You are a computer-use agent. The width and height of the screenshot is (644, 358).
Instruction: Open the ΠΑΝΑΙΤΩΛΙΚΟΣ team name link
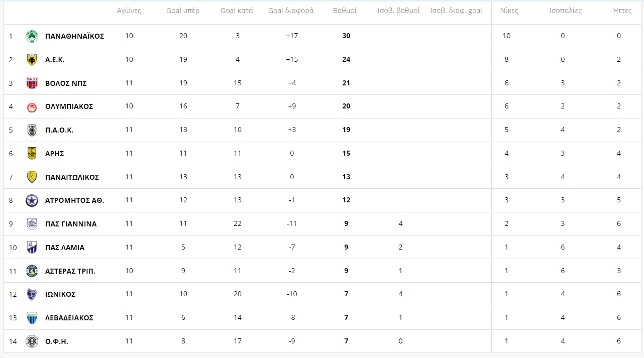pos(72,177)
